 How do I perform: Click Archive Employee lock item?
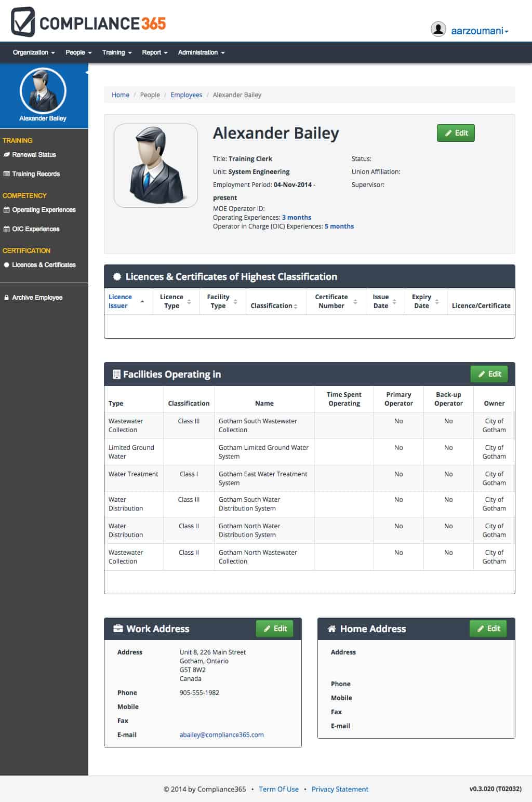click(x=37, y=298)
